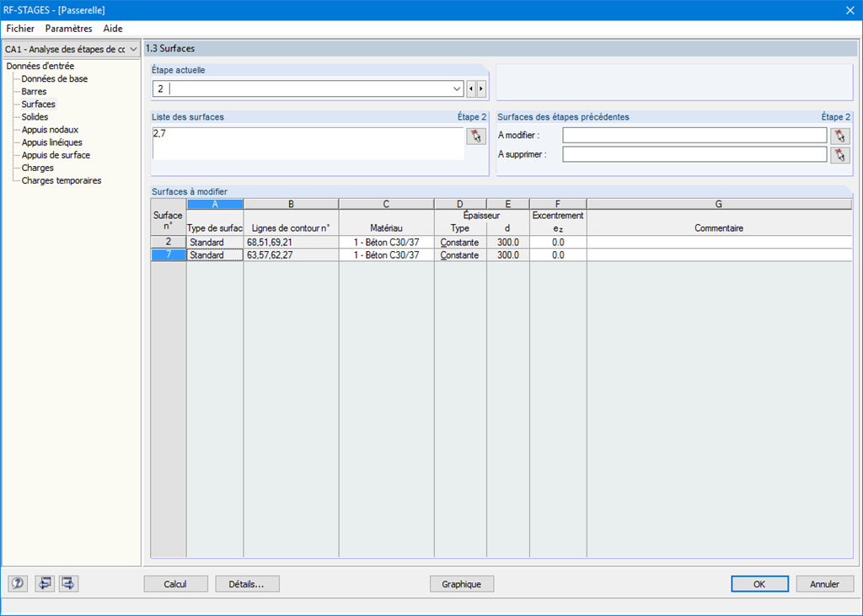Click column G header

(x=719, y=204)
